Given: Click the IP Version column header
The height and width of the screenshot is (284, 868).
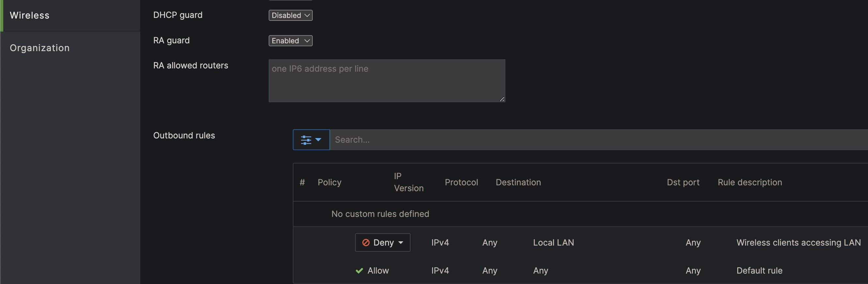Looking at the screenshot, I should (x=408, y=182).
